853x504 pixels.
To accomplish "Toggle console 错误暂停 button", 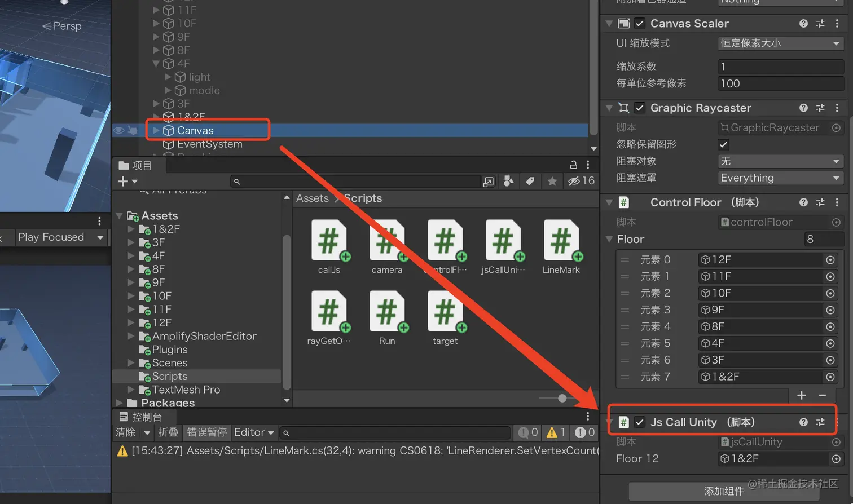I will click(x=206, y=432).
